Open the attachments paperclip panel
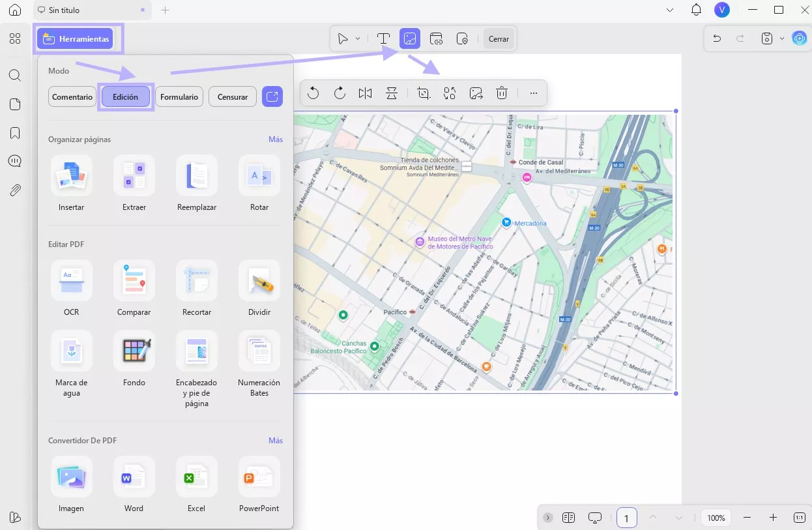The width and height of the screenshot is (812, 530). (x=15, y=190)
